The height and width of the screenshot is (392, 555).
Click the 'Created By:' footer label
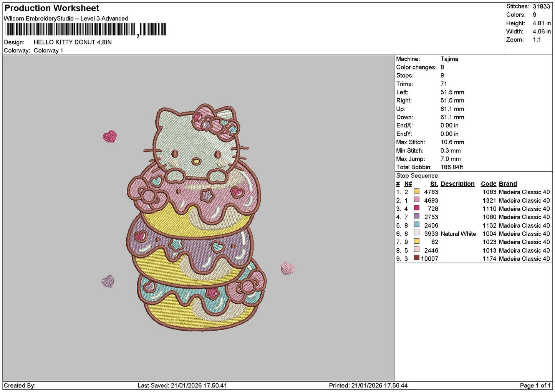(20, 385)
